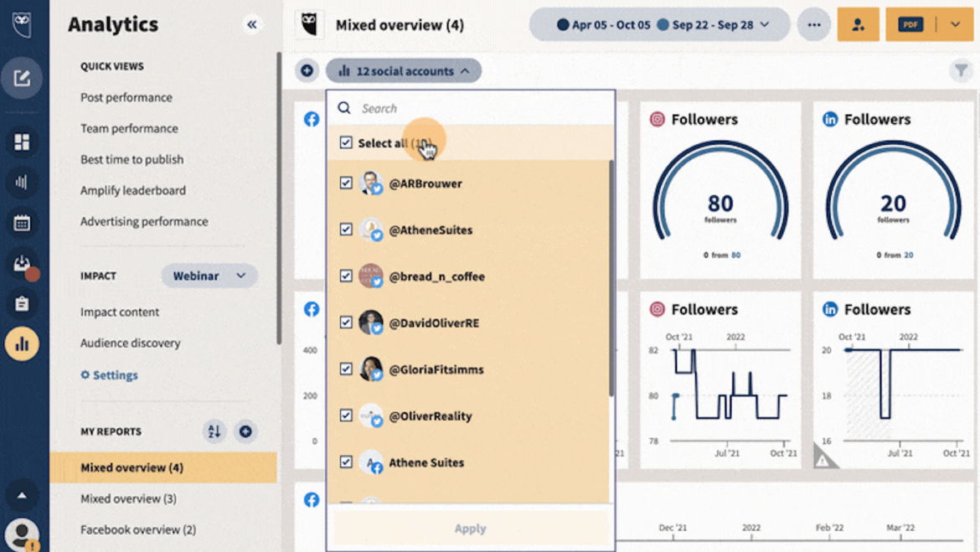
Task: Toggle the @GloriaFitsimms checkbox off
Action: click(346, 369)
